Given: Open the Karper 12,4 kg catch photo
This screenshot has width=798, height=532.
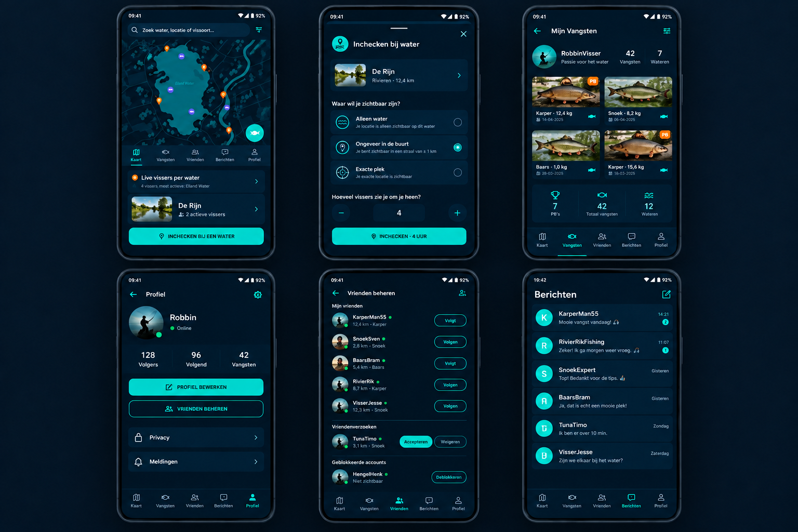Looking at the screenshot, I should tap(566, 92).
